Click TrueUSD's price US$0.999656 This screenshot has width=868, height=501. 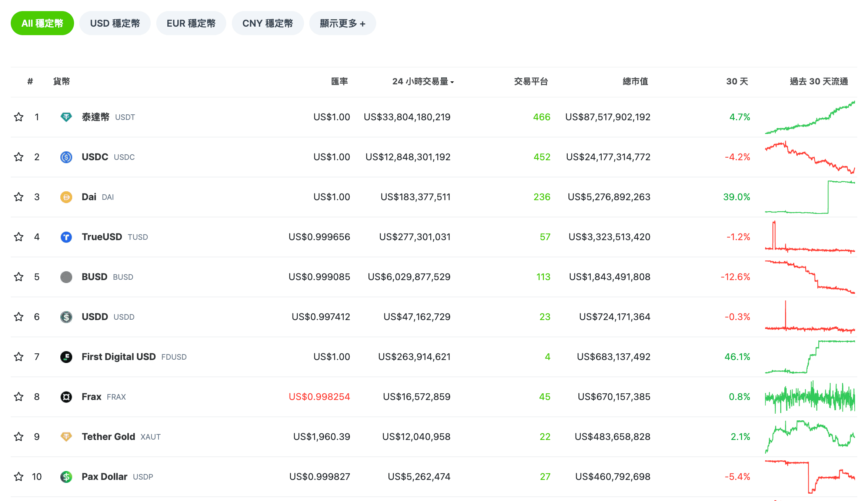pyautogui.click(x=319, y=237)
